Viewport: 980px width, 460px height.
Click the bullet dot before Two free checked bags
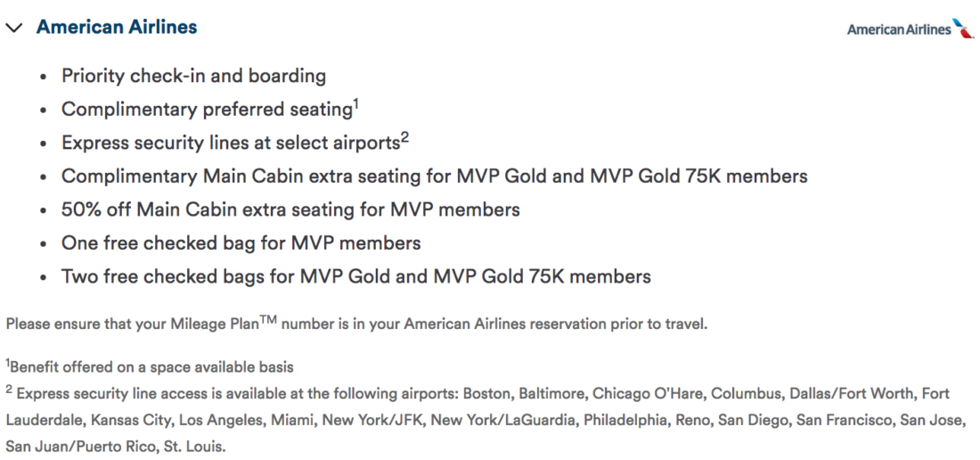[x=44, y=277]
